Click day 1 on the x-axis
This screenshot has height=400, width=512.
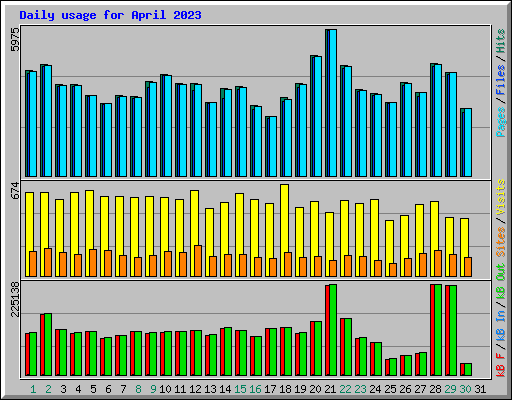33,389
